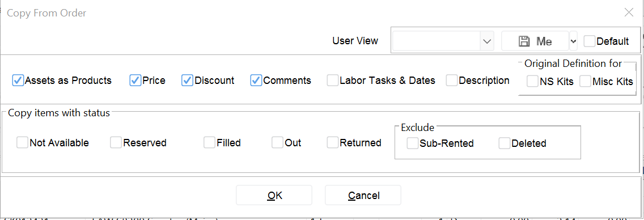
Task: Tick the Description checkbox
Action: click(452, 81)
